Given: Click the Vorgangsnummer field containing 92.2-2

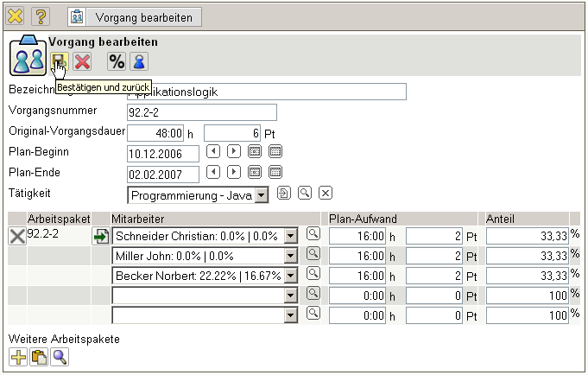Looking at the screenshot, I should pyautogui.click(x=201, y=111).
